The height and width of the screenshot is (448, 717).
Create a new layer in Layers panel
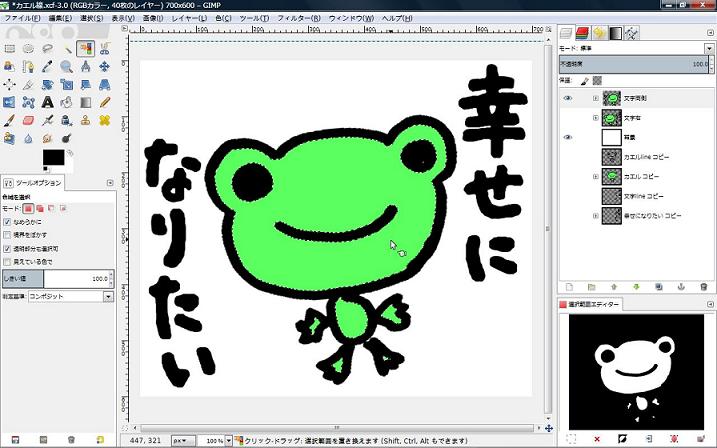[569, 287]
